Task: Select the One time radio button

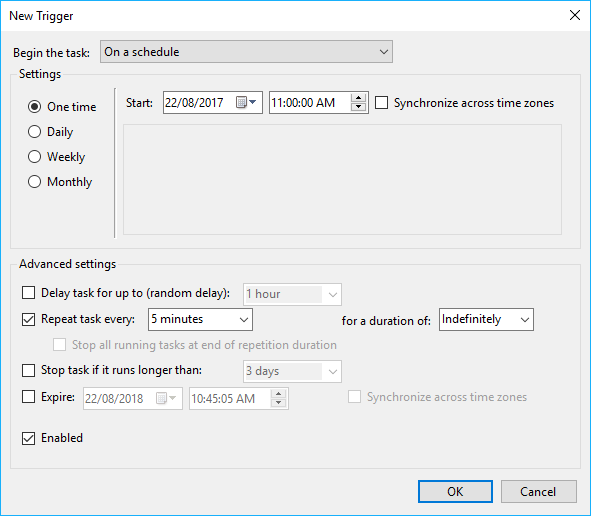Action: click(61, 107)
